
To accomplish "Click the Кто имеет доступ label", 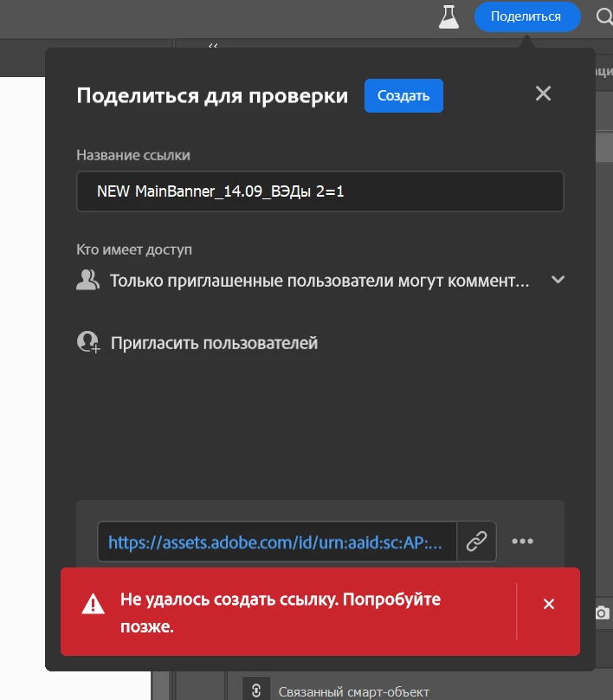I will tap(134, 250).
